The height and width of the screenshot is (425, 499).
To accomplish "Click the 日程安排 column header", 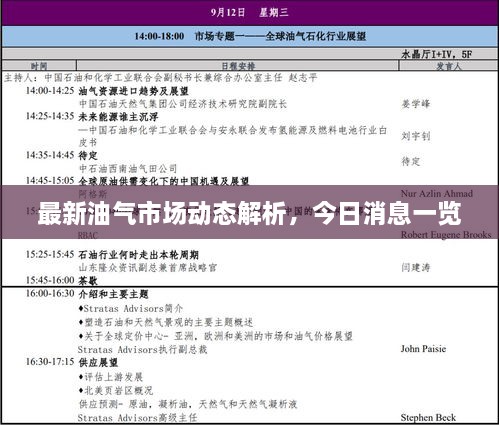I will (238, 66).
